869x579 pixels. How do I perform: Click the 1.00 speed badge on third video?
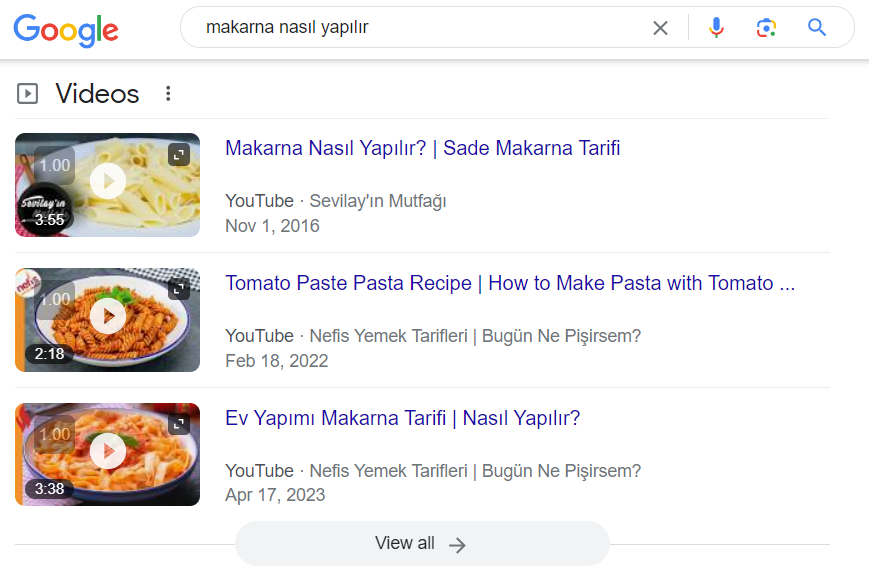pyautogui.click(x=55, y=434)
